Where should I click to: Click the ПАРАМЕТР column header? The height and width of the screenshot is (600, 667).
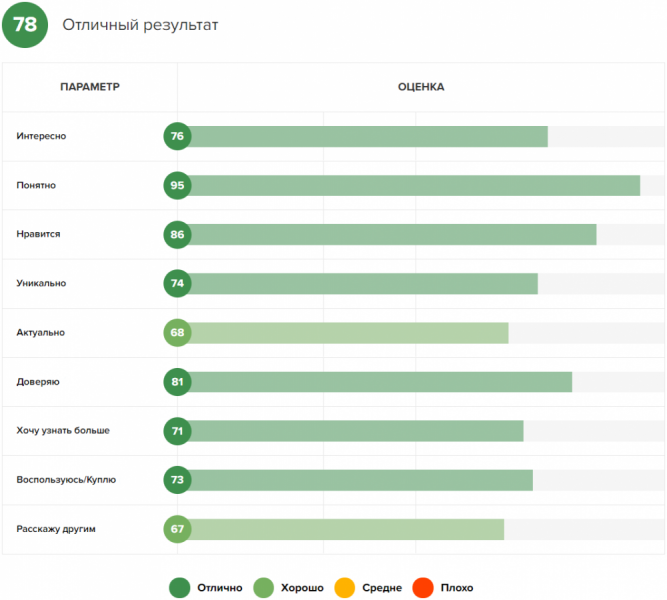coord(90,87)
